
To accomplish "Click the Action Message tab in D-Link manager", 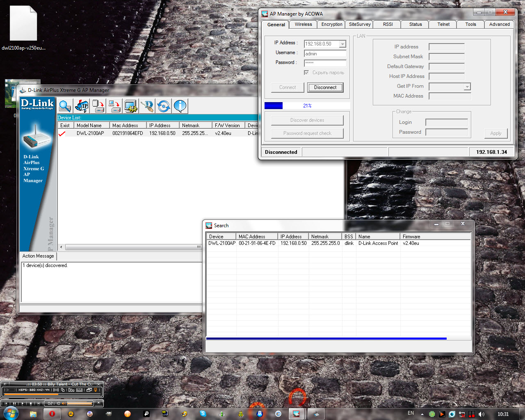I will [x=38, y=256].
